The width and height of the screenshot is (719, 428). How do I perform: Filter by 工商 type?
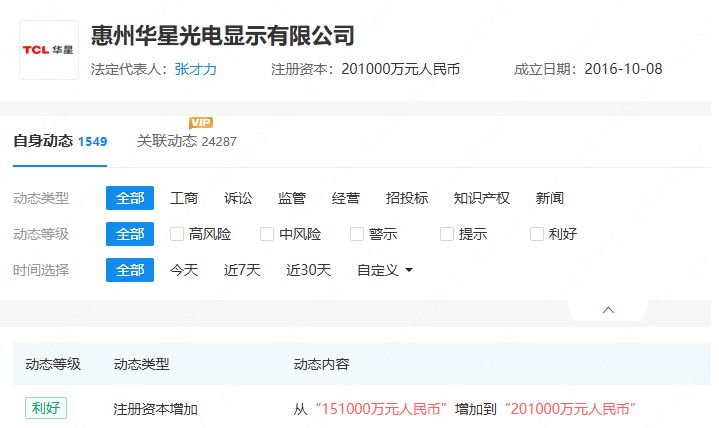pos(184,198)
